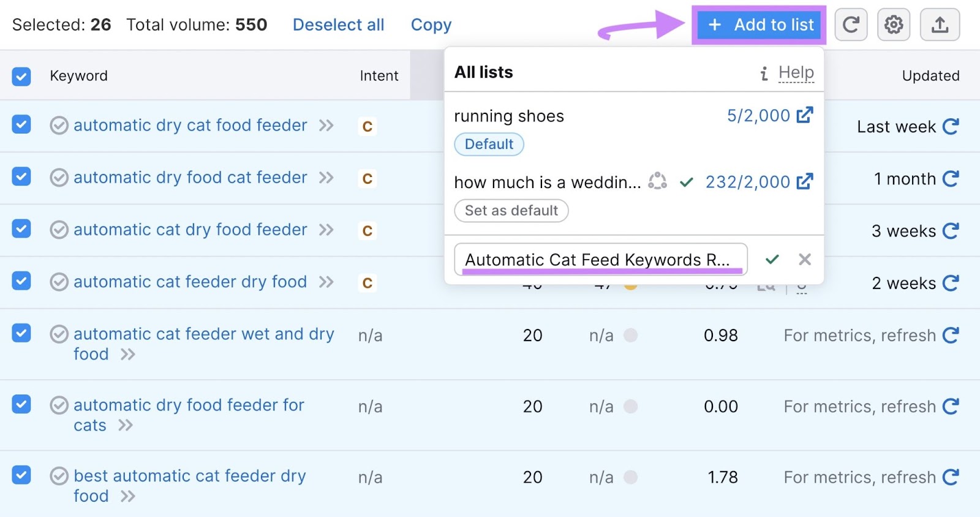Expand chevrons next to automatic cat feeder dry food
The image size is (980, 517).
(x=326, y=282)
